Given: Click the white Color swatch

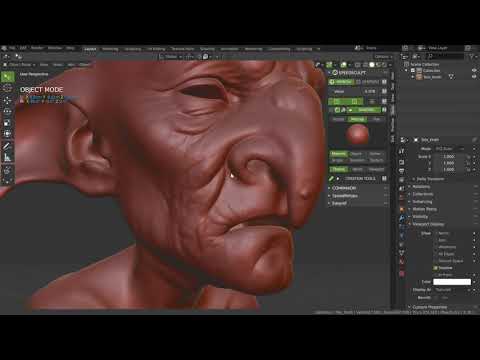Looking at the screenshot, I should click(x=452, y=282).
